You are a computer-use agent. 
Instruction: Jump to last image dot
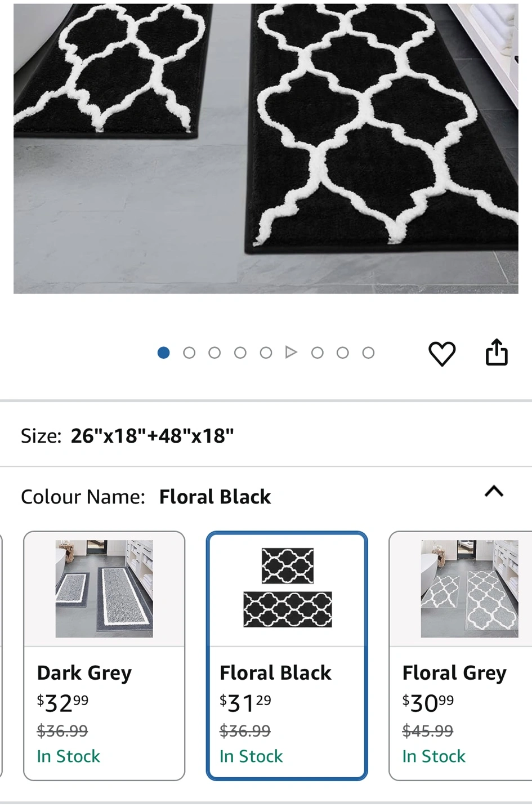[x=368, y=353]
